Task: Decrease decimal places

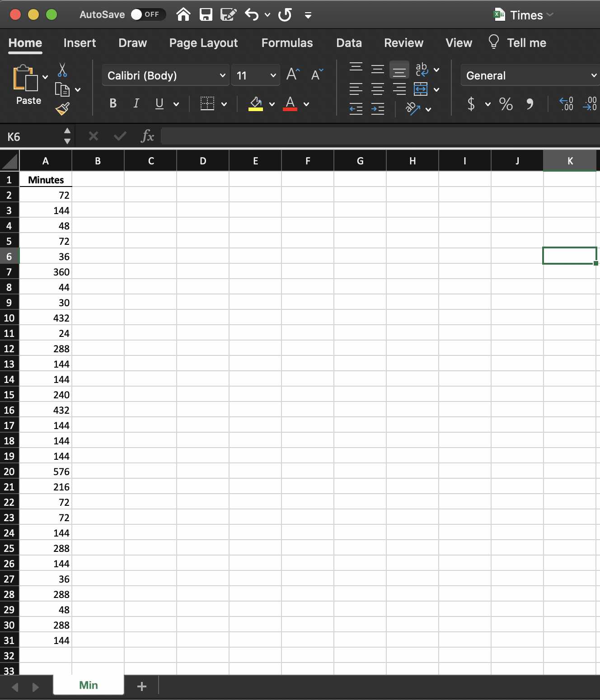Action: 590,104
